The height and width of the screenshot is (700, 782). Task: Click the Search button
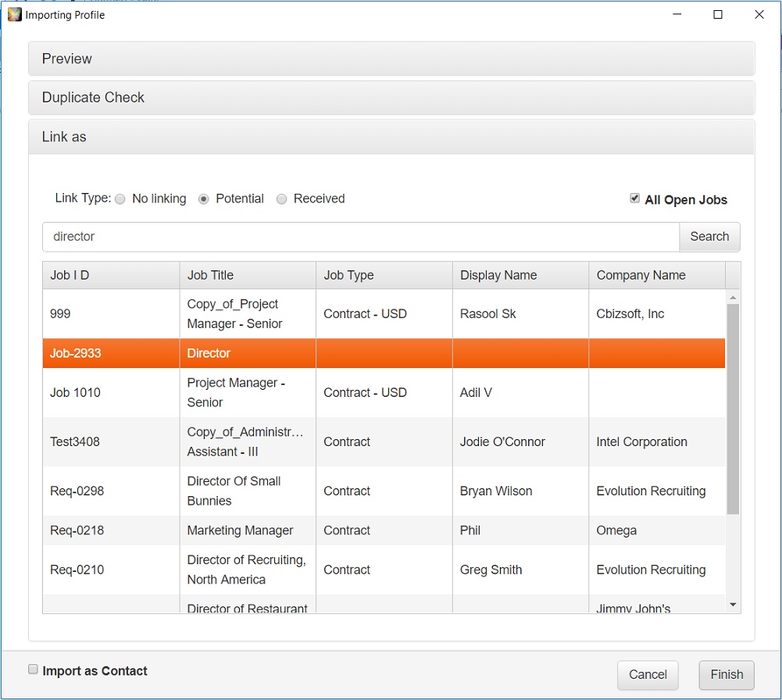click(709, 237)
